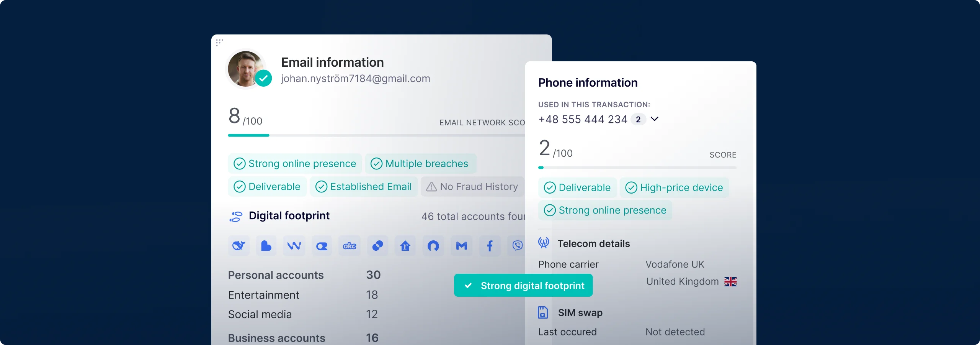Click the Multiple breaches tag
Screen dimensions: 980x345
(421, 164)
